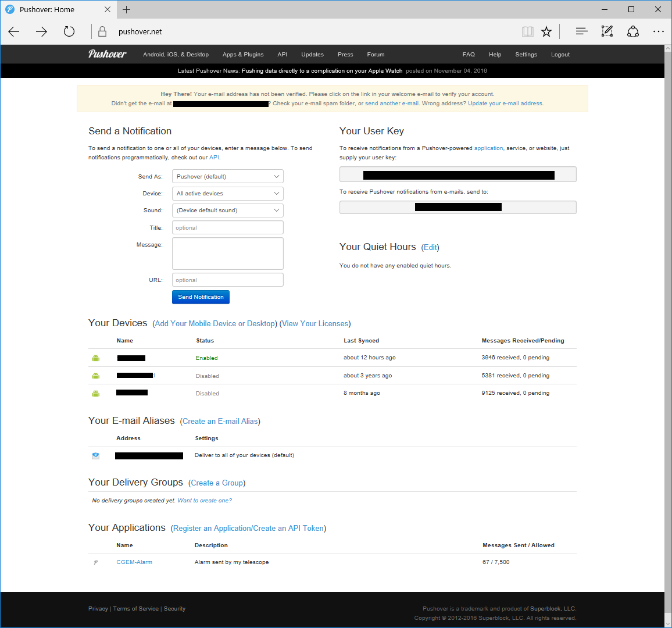Click send another e-mail link
672x628 pixels.
(x=392, y=104)
